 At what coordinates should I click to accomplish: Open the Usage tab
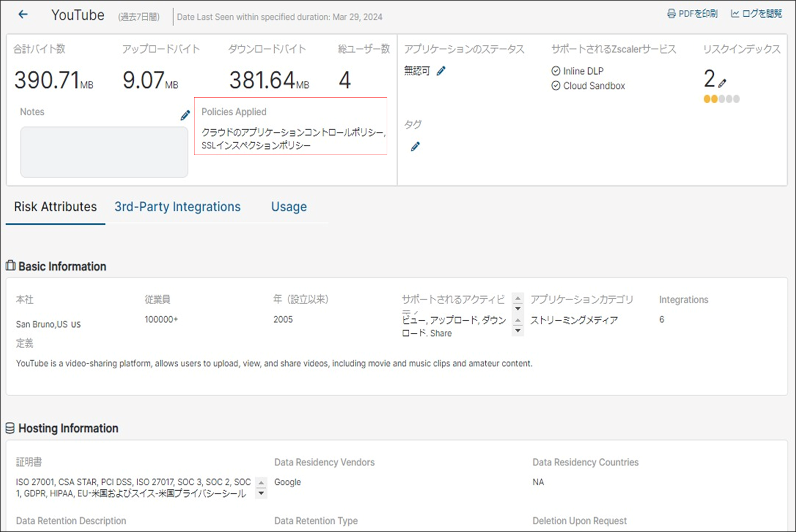289,207
